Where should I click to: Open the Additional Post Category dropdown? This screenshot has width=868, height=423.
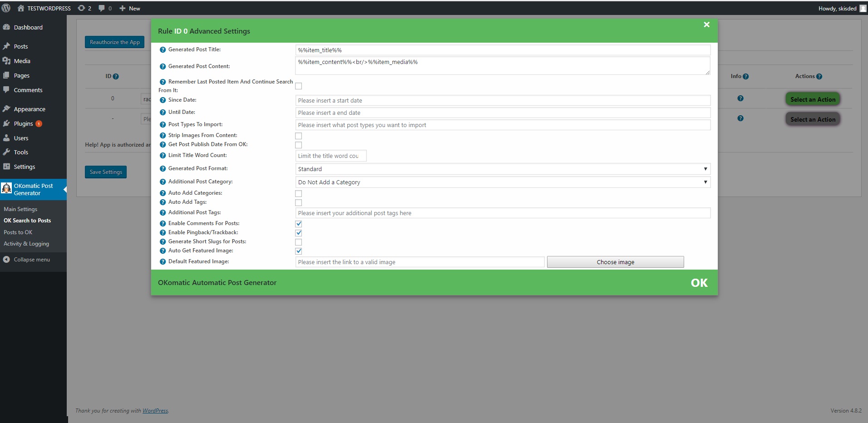click(503, 182)
